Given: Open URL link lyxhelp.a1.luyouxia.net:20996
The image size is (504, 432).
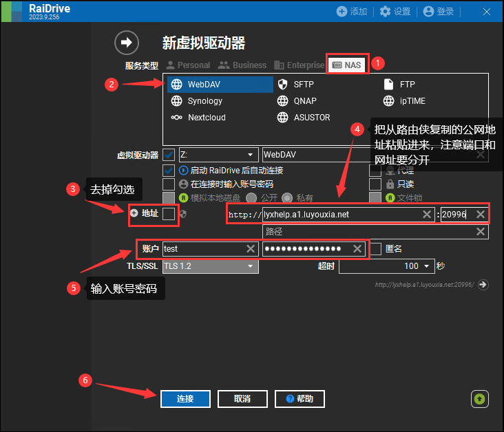Looking at the screenshot, I should 424,285.
